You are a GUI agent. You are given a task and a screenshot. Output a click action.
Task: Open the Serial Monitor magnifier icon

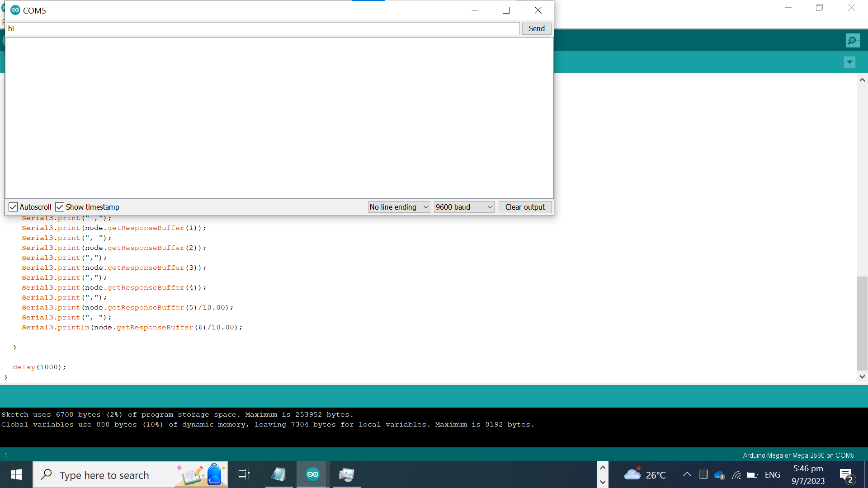point(852,40)
